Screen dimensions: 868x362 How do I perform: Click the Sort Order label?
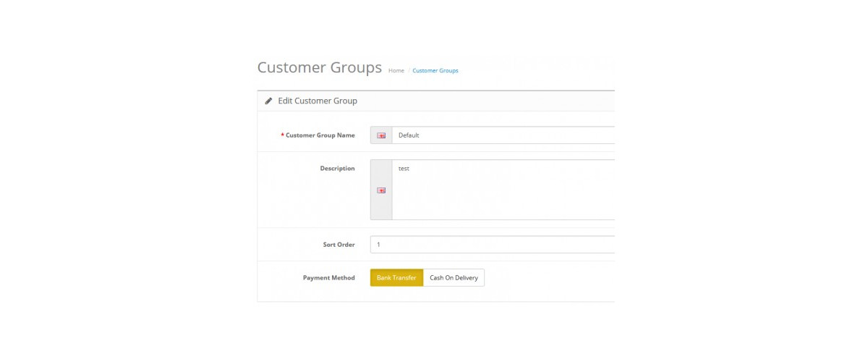pyautogui.click(x=339, y=245)
